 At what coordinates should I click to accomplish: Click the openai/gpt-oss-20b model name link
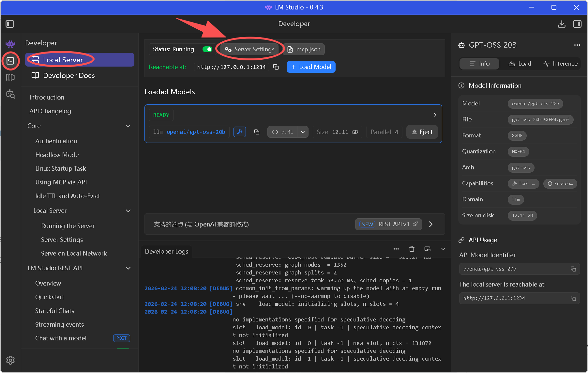(196, 132)
